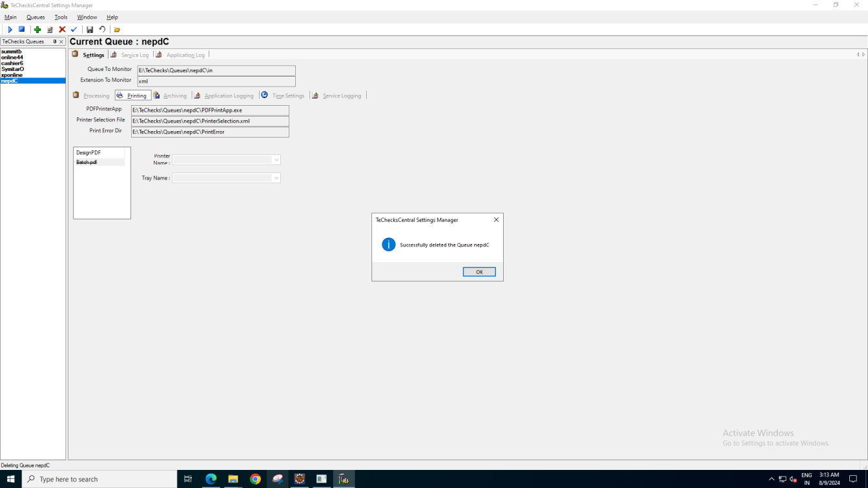868x488 pixels.
Task: Click the Application Log tab icon
Action: tap(159, 54)
